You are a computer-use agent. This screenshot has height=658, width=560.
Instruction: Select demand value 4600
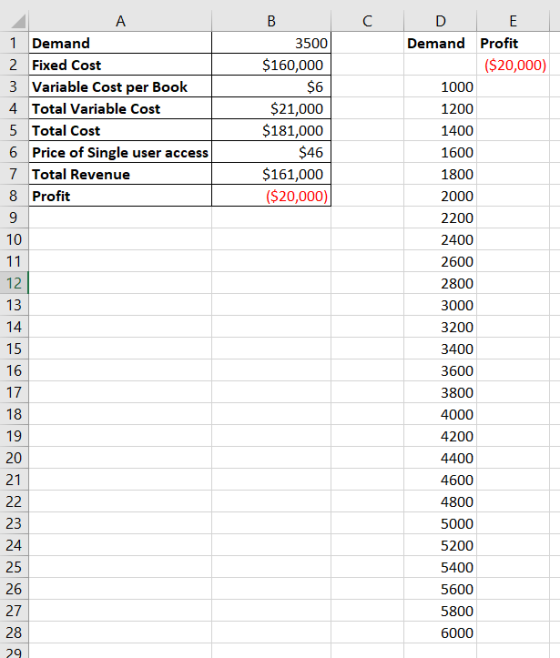(x=440, y=479)
